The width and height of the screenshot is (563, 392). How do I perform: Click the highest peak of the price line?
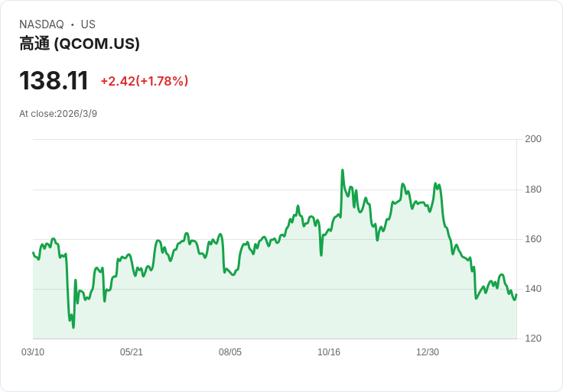tap(343, 170)
